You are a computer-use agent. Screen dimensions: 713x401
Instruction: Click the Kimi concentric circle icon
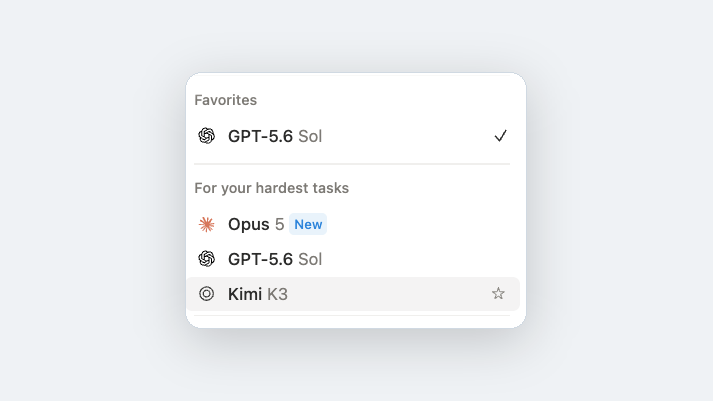206,294
